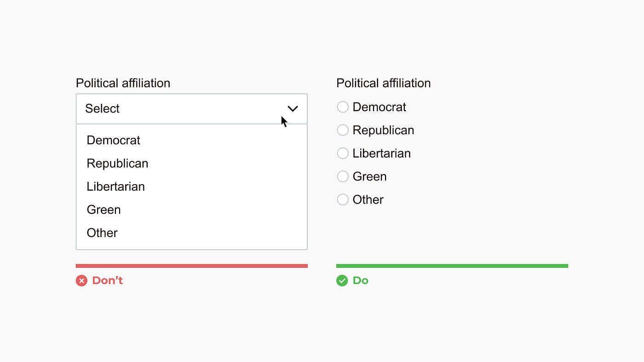The width and height of the screenshot is (644, 362).
Task: Select the Green radio button
Action: (343, 176)
